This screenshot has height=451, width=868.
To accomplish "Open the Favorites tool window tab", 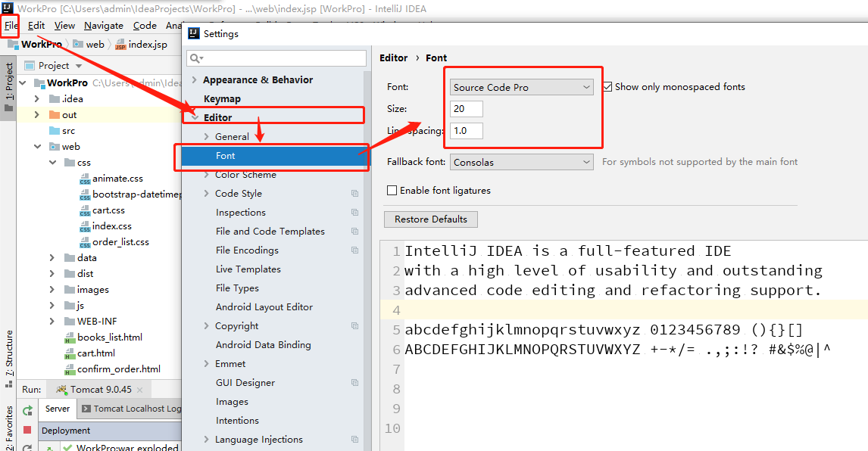I will (9, 428).
